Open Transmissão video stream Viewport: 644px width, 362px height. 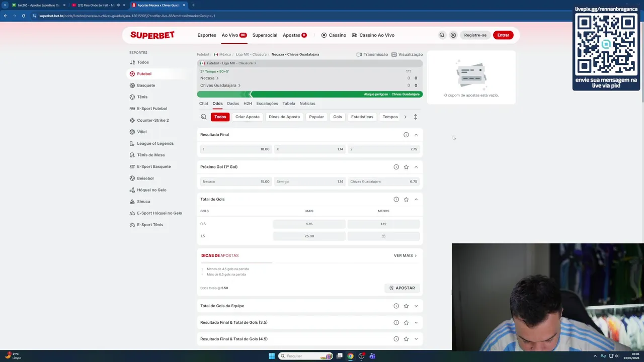point(372,54)
